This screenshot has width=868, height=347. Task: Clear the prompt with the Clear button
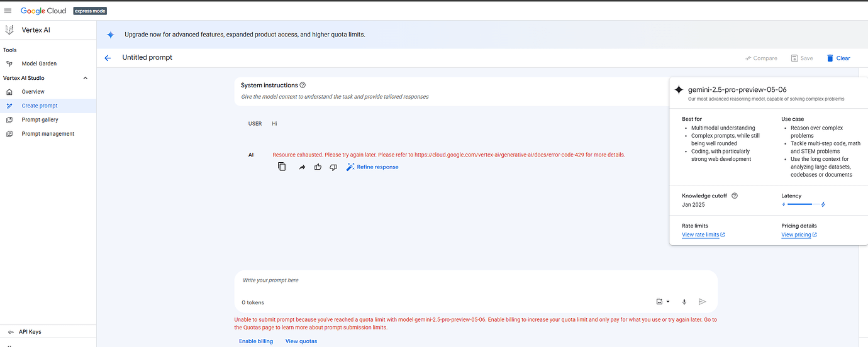click(x=838, y=58)
